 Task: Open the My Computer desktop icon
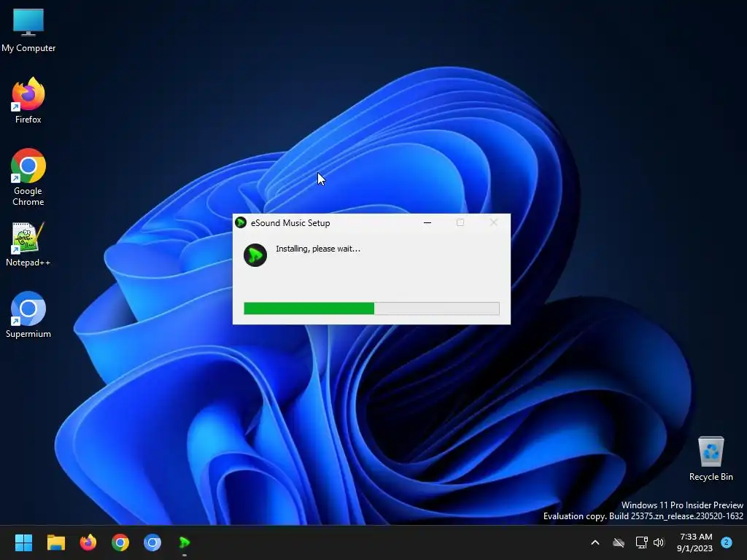(28, 30)
